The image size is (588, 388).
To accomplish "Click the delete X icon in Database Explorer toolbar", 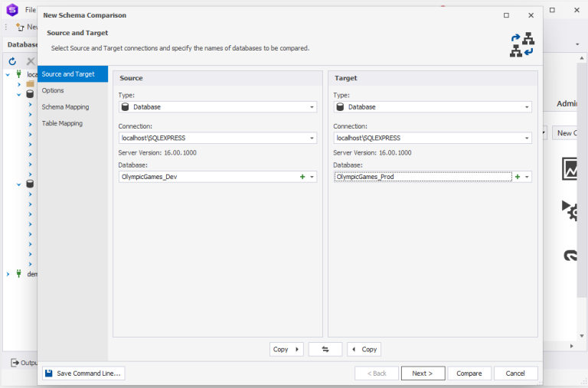I will 31,61.
